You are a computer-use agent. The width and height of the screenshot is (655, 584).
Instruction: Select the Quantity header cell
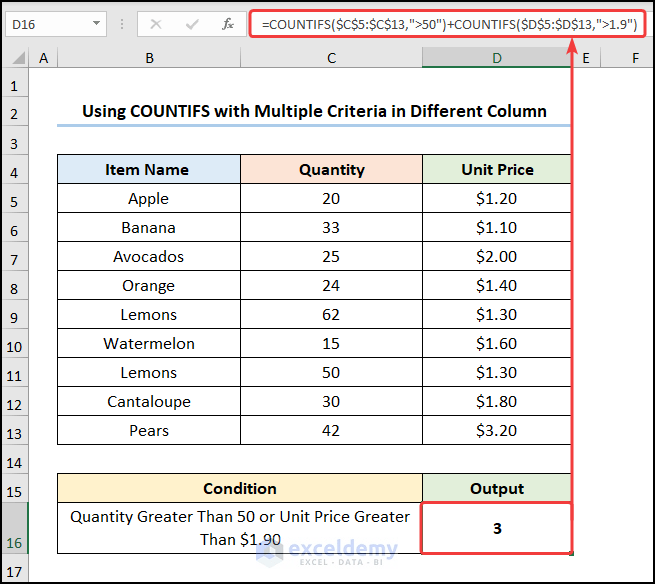tap(331, 169)
